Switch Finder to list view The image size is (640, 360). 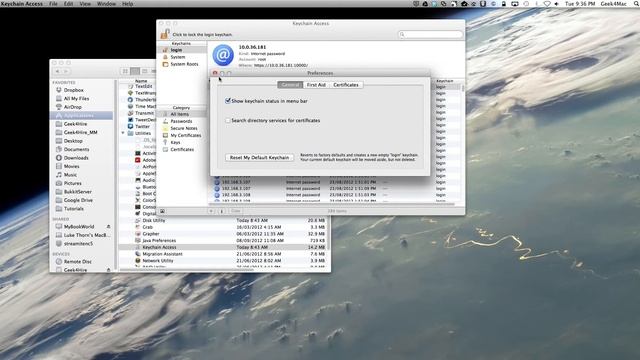tap(135, 71)
